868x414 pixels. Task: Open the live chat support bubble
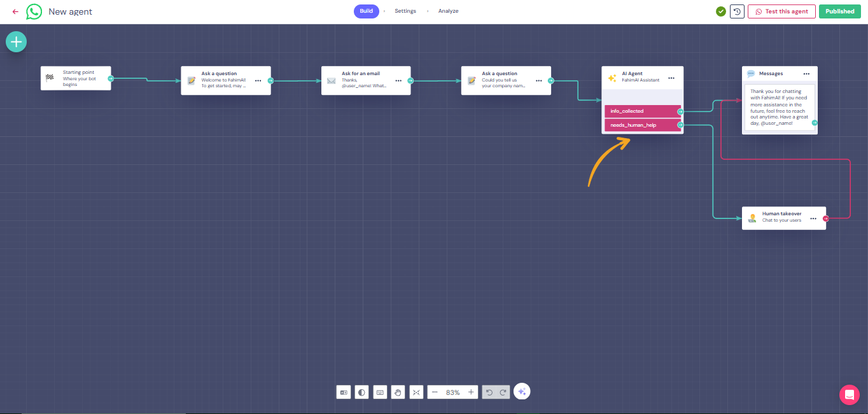tap(849, 395)
